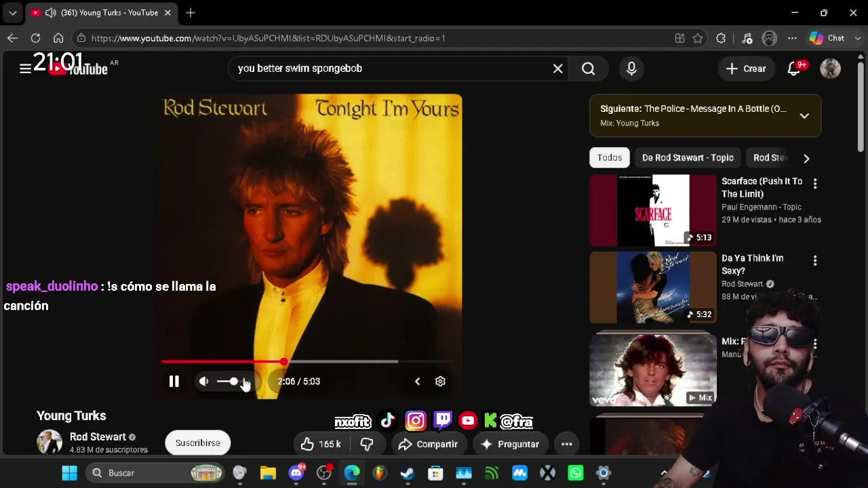Open the Rod Stewart channel name link
This screenshot has width=868, height=488.
click(x=98, y=437)
